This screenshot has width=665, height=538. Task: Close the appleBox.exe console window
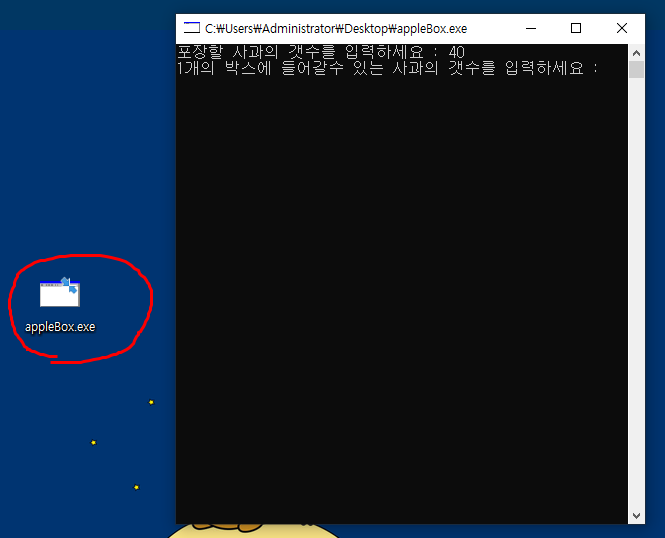(x=622, y=28)
